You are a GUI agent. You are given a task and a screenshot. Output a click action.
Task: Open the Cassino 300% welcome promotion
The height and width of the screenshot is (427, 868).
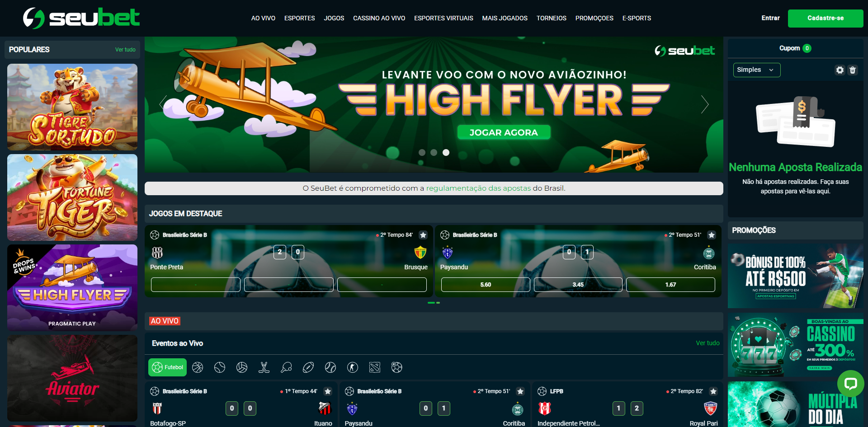[x=796, y=345]
